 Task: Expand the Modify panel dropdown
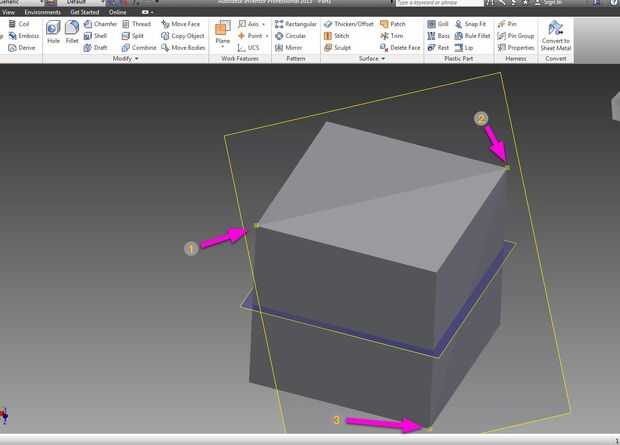[x=137, y=59]
